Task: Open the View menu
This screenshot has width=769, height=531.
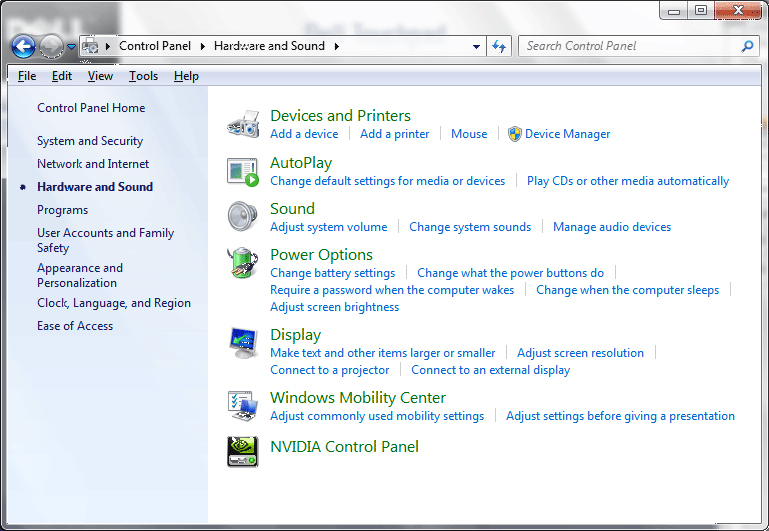Action: (100, 76)
